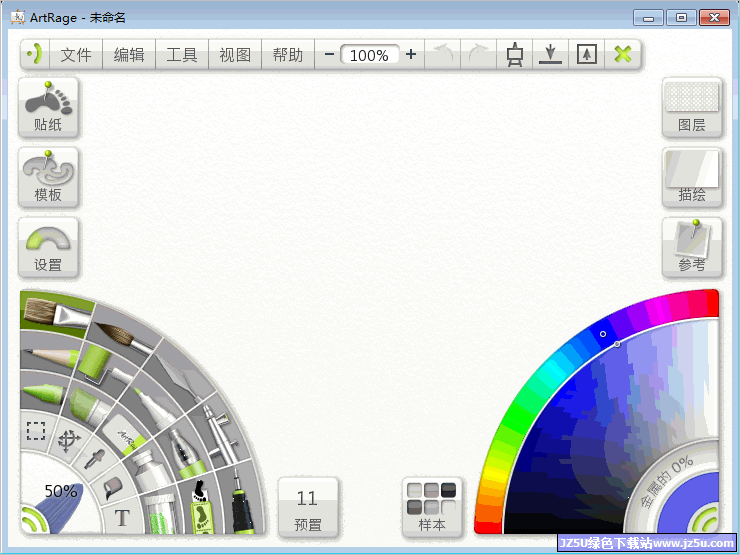Select the Text T tool
This screenshot has width=740, height=555.
122,518
